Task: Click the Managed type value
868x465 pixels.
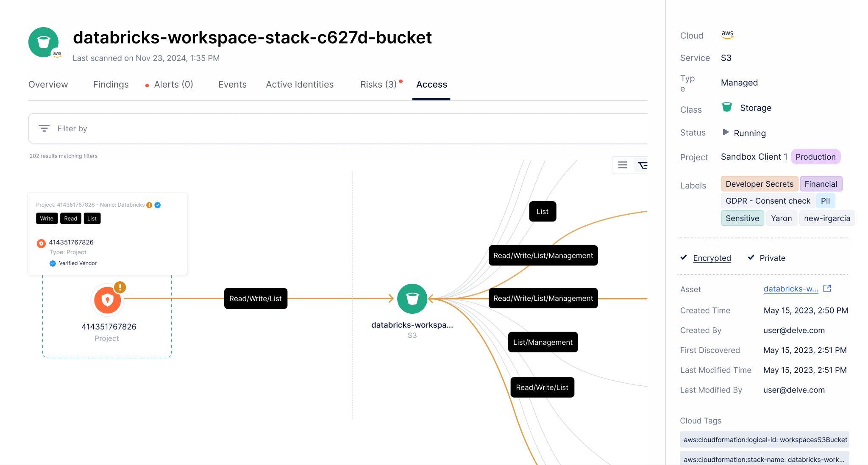Action: (x=739, y=83)
